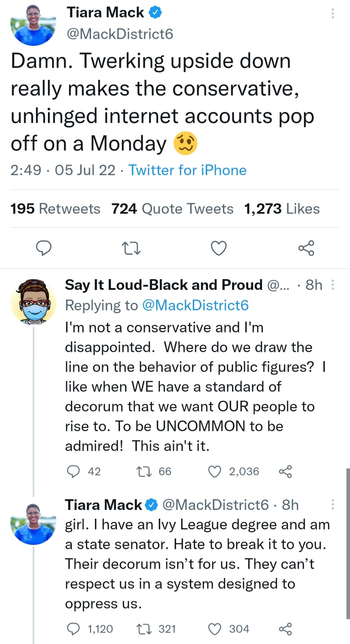350x644 pixels.
Task: Retweet the main Tiara Mack tweet
Action: coord(131,248)
